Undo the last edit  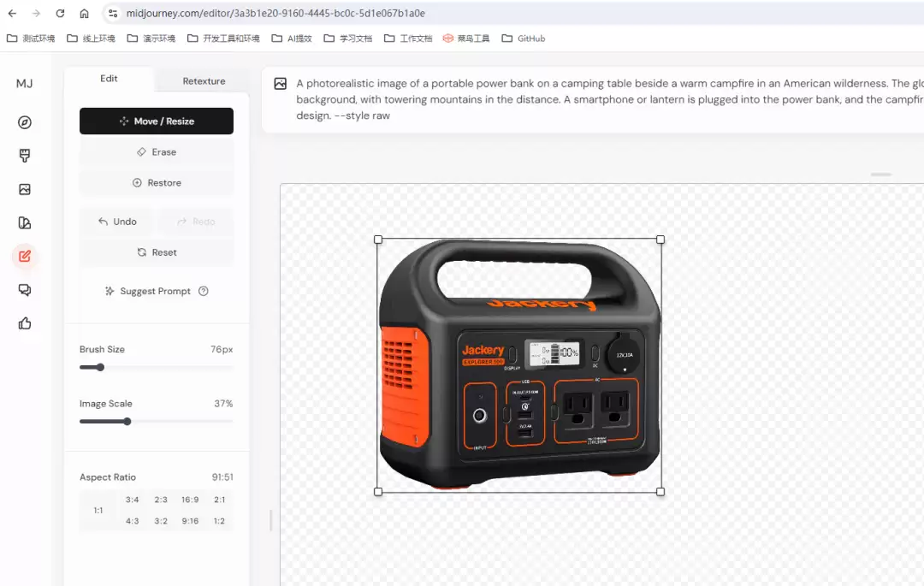117,222
